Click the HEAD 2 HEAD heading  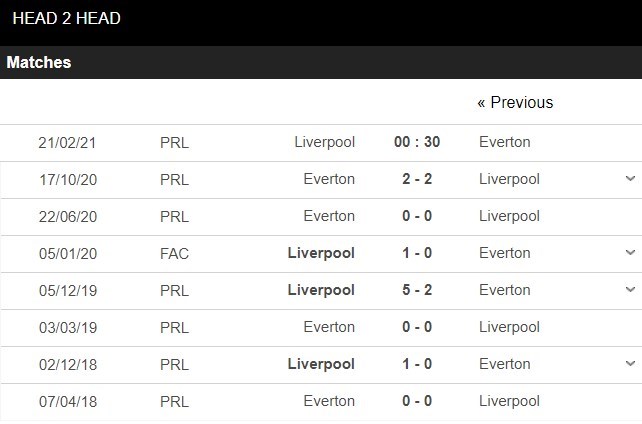coord(67,18)
